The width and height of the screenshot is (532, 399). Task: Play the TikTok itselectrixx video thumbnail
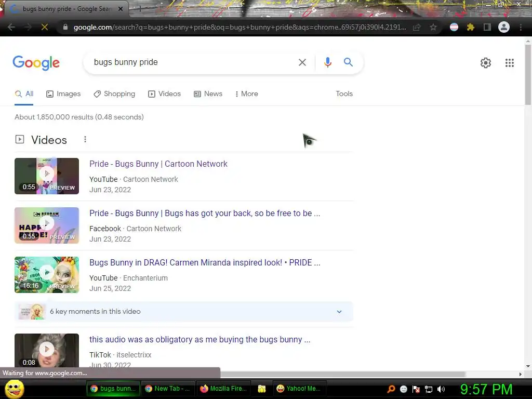(47, 351)
